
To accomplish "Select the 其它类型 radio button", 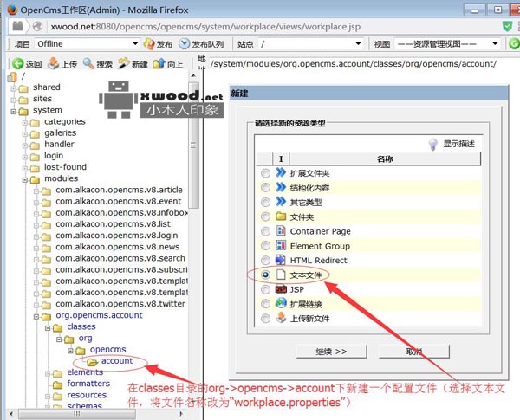I will [x=265, y=202].
